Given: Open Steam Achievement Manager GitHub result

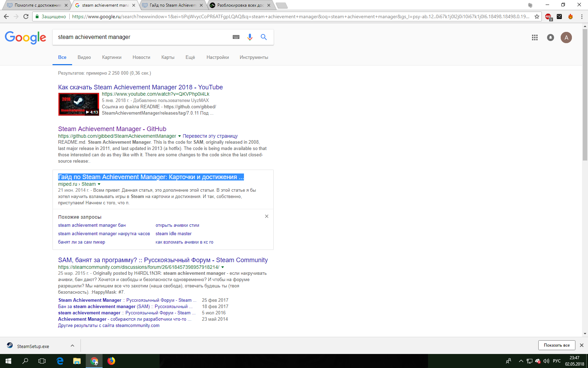Looking at the screenshot, I should pyautogui.click(x=112, y=129).
